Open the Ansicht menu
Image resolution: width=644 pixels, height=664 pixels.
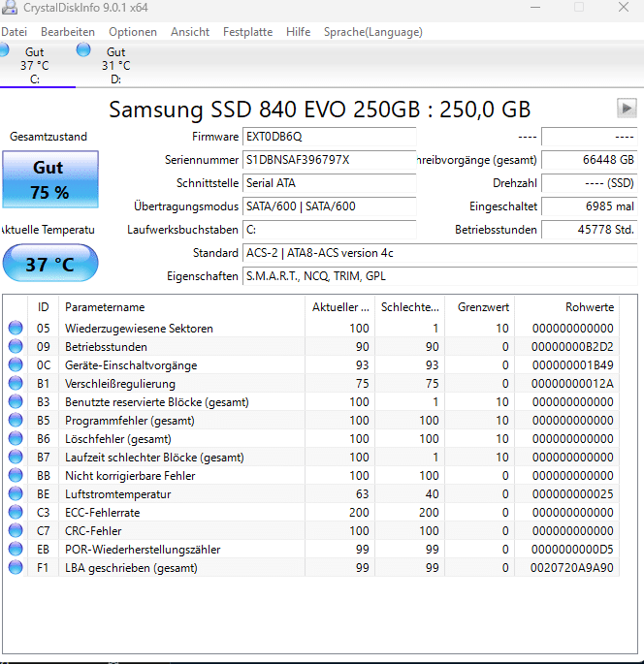(x=190, y=32)
